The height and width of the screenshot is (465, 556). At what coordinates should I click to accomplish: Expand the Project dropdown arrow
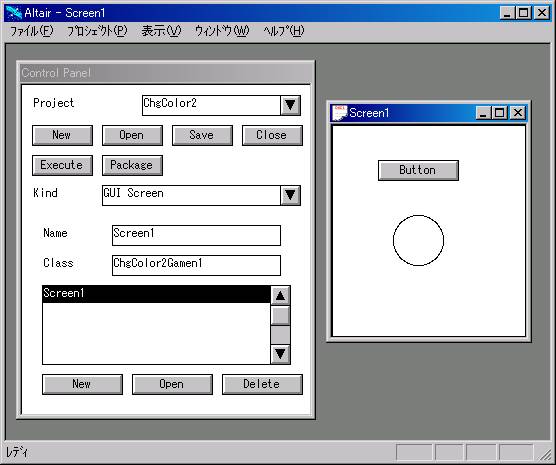pos(290,105)
